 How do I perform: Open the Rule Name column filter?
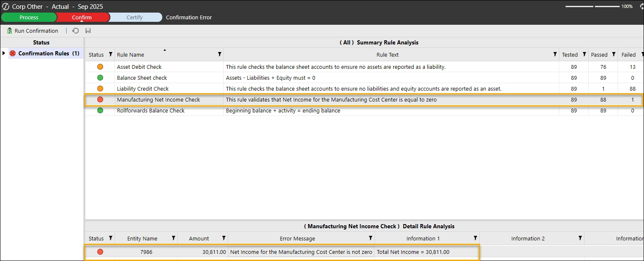(x=219, y=55)
